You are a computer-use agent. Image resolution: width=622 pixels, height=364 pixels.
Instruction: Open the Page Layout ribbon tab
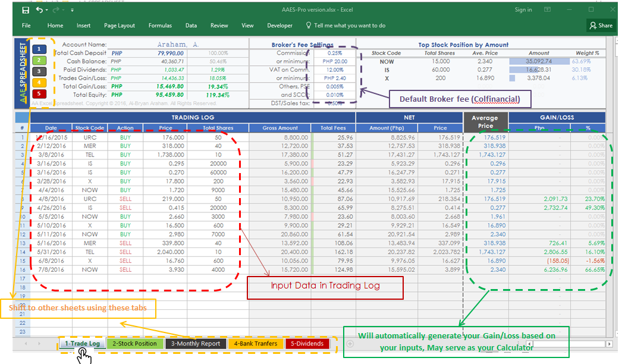coord(120,26)
